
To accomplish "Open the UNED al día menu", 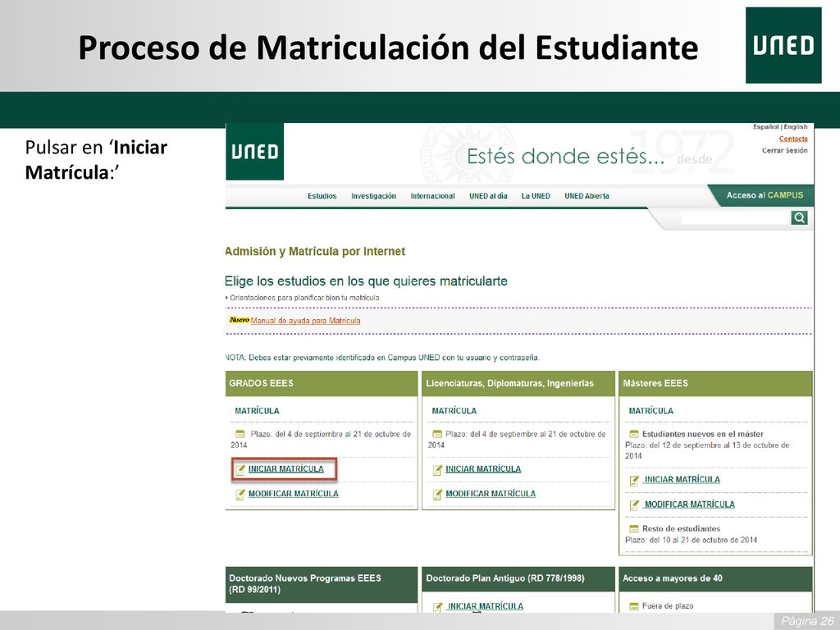I will 488,196.
